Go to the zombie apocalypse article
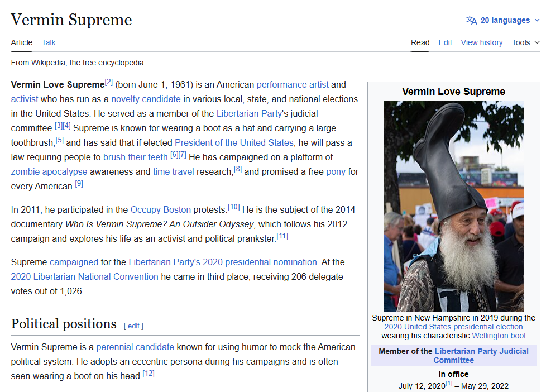This screenshot has height=392, width=546. [49, 172]
